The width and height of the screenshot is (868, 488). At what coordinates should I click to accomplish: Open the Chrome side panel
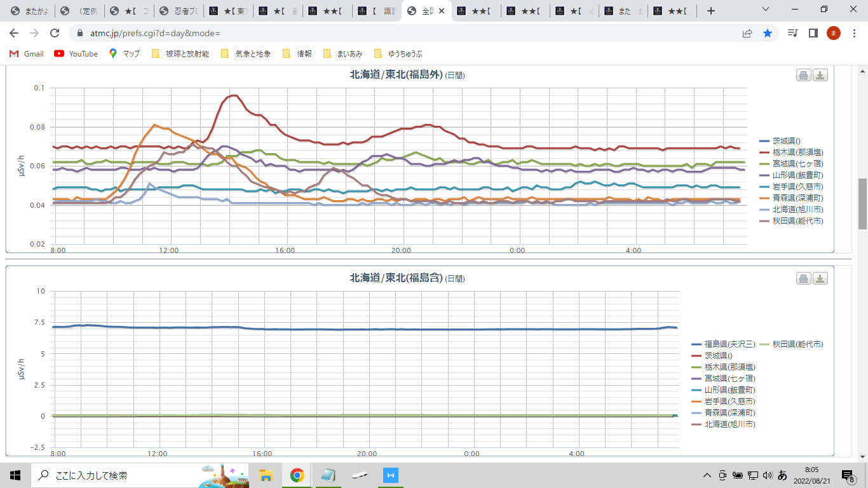coord(813,33)
